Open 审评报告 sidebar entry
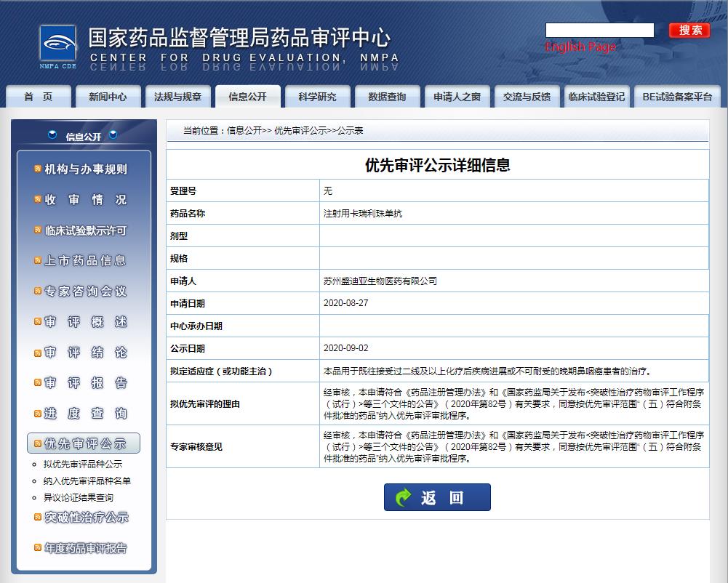Screen dimensions: 728x583 pyautogui.click(x=86, y=383)
